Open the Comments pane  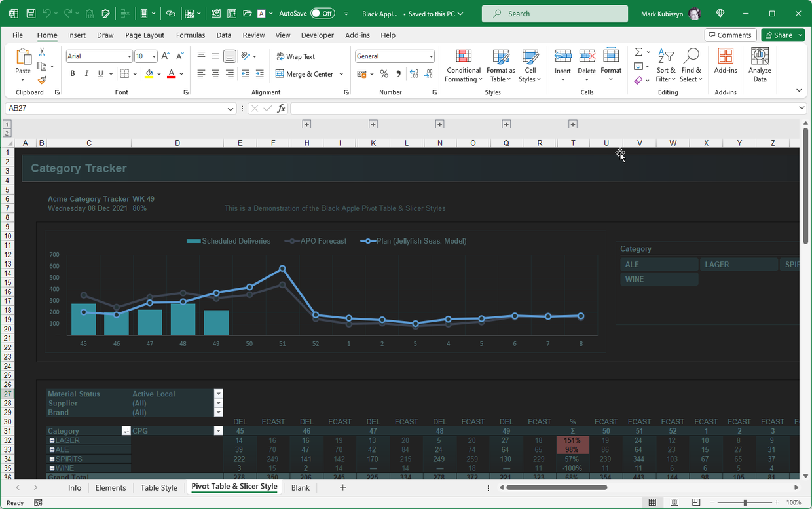730,35
